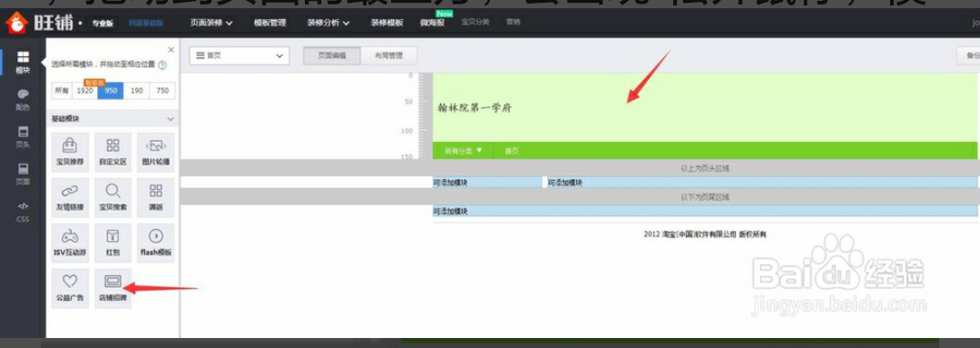Select the 友情链接 module icon
The image size is (980, 348).
click(x=70, y=198)
